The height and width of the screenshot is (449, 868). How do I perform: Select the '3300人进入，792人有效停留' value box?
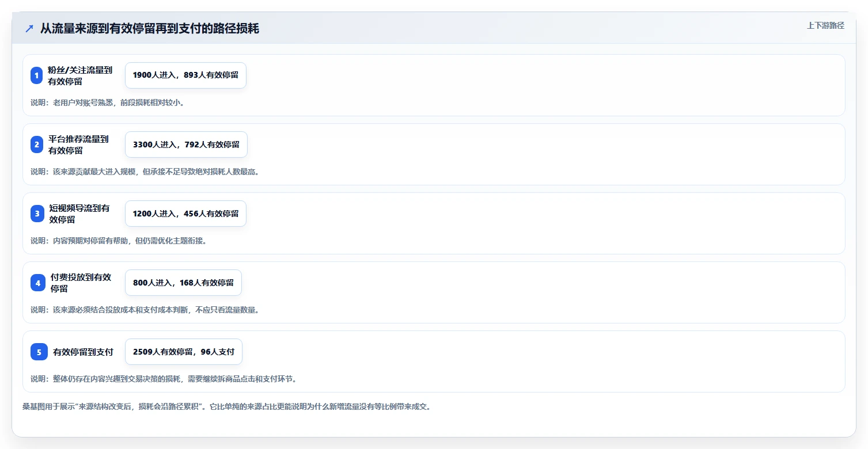pos(186,144)
